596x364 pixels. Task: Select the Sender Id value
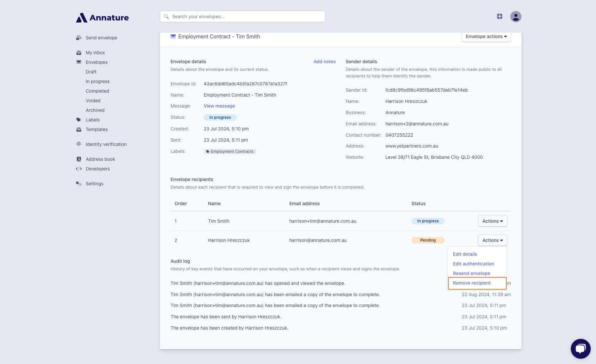[x=426, y=90]
